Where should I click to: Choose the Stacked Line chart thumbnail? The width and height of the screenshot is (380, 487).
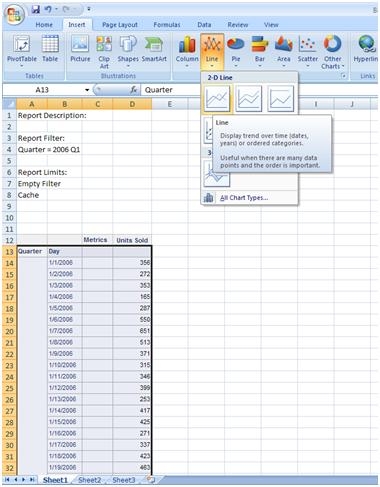pos(249,98)
